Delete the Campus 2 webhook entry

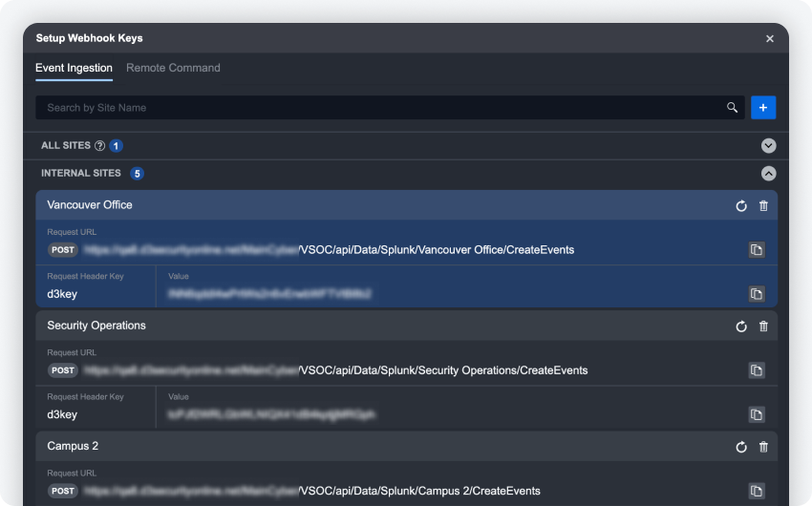763,447
